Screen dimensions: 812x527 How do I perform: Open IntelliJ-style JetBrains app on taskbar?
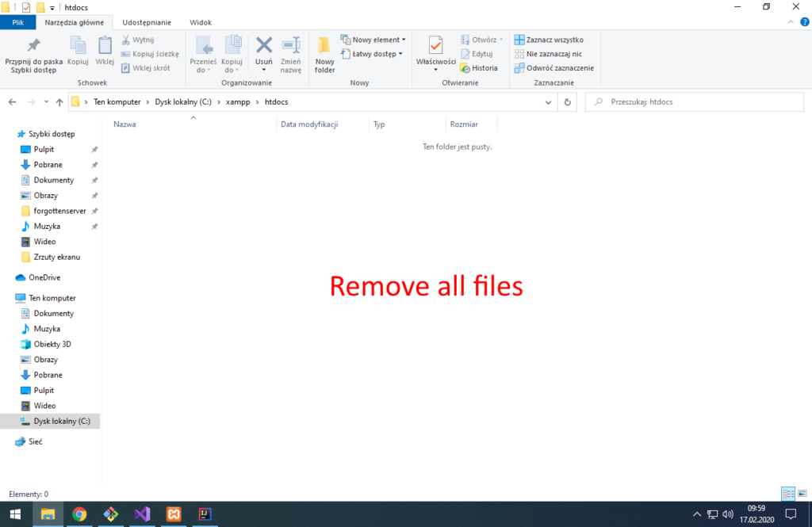[205, 514]
